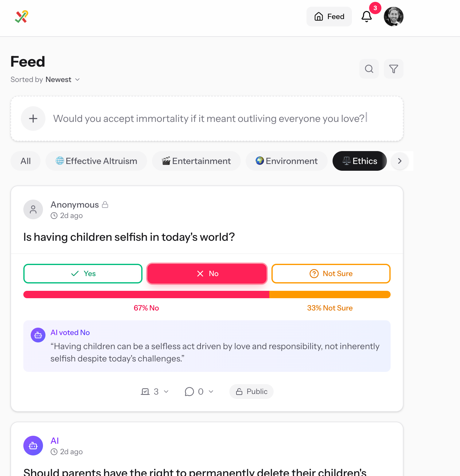The image size is (460, 476).
Task: Click the AI robot icon in vote explanation
Action: click(38, 335)
